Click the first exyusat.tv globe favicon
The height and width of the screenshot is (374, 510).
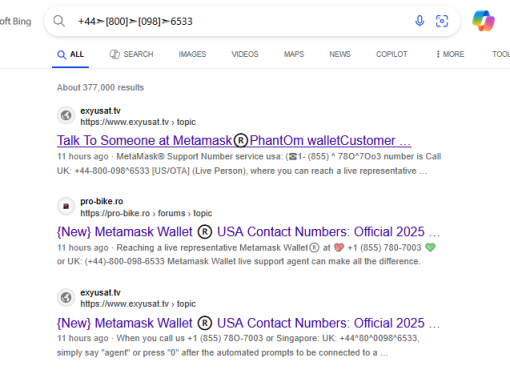click(66, 115)
